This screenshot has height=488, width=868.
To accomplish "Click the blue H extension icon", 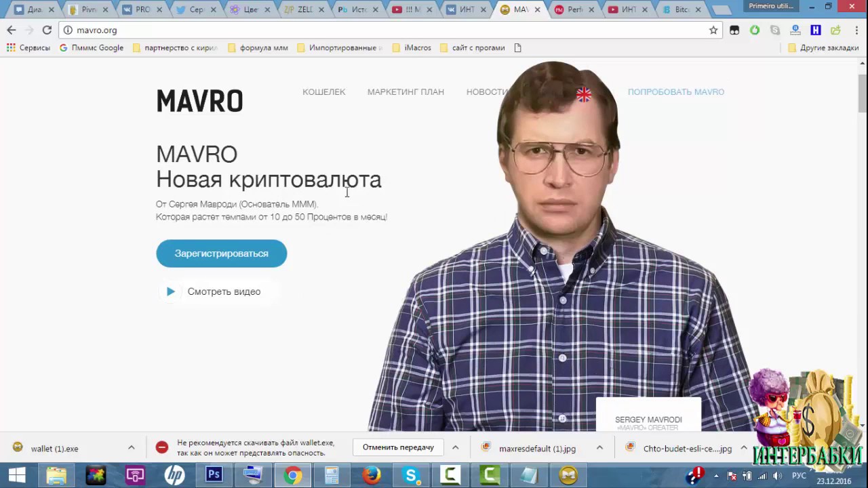I will pos(816,30).
